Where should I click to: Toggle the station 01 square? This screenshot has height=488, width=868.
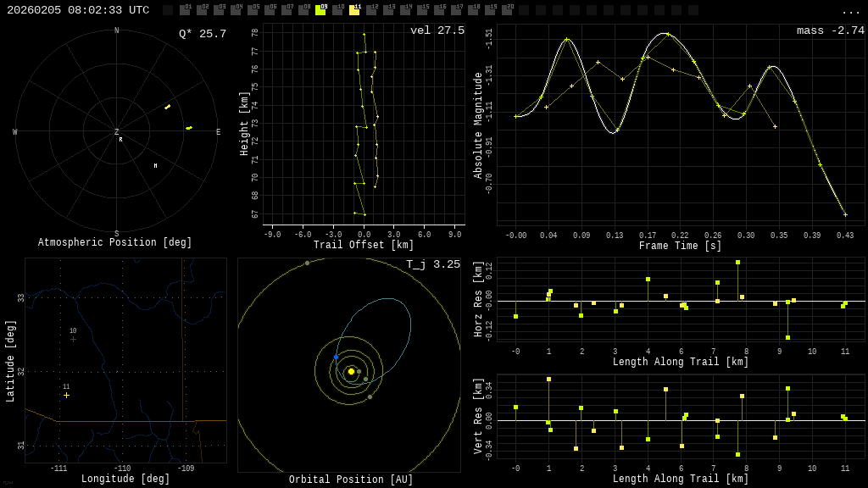click(185, 10)
